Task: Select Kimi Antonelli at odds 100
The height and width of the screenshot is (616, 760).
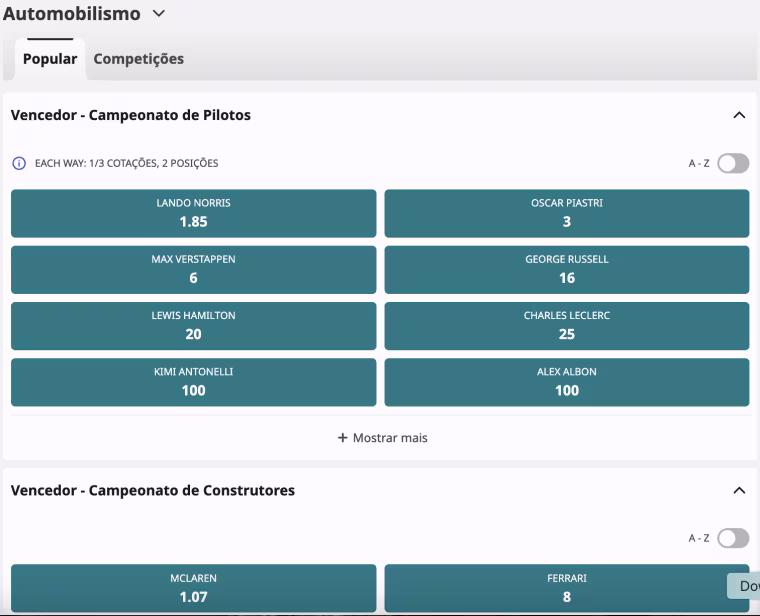Action: pos(193,382)
